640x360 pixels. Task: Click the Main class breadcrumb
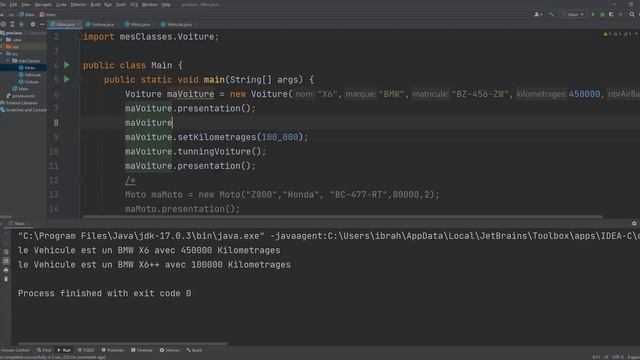27,14
